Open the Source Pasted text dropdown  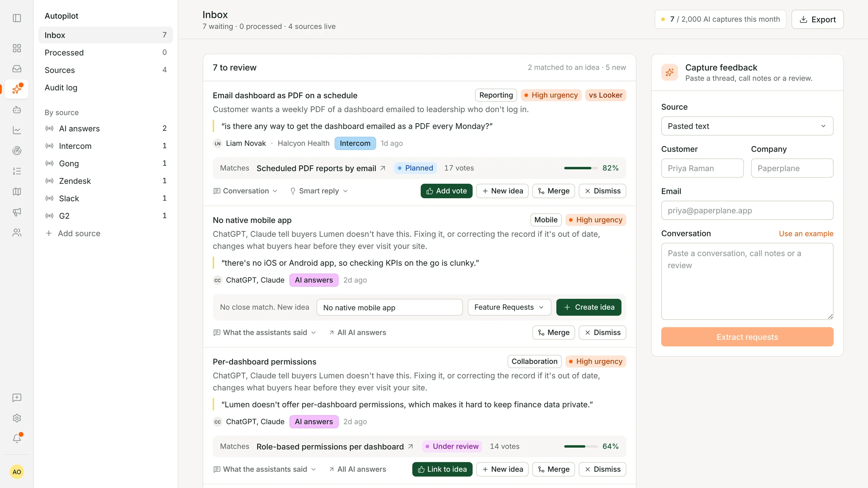(x=747, y=126)
